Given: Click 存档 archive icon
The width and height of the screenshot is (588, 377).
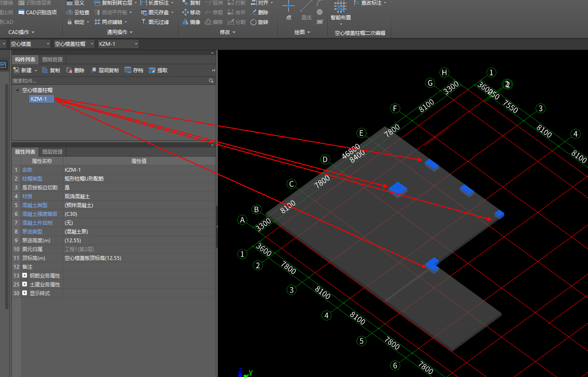Looking at the screenshot, I should click(x=128, y=70).
